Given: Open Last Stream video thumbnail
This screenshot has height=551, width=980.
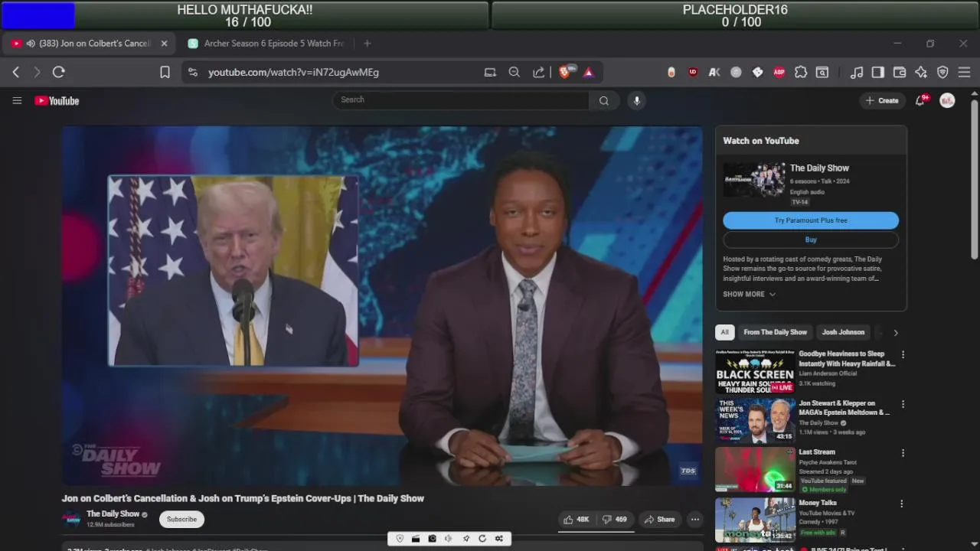Looking at the screenshot, I should pos(755,469).
